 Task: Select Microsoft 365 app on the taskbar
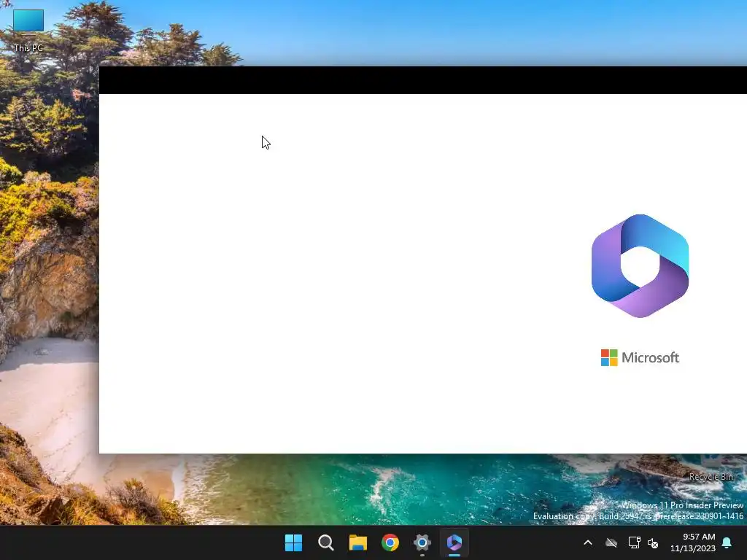[454, 542]
